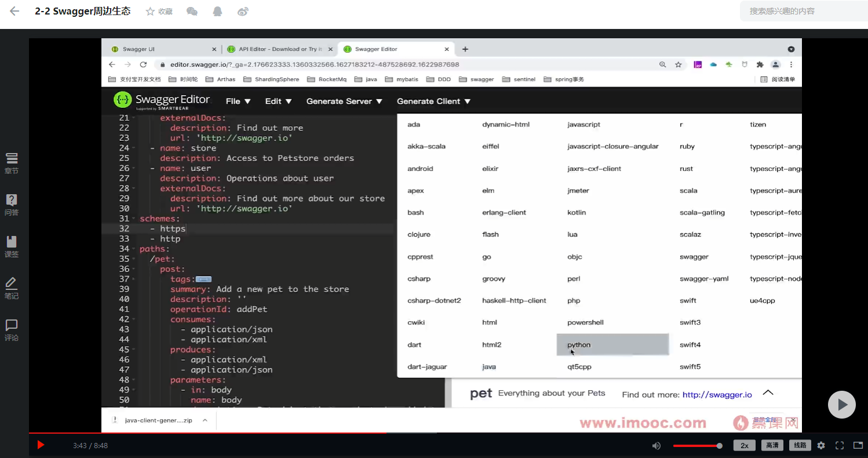868x458 pixels.
Task: Open the Edit menu in Swagger Editor
Action: (279, 101)
